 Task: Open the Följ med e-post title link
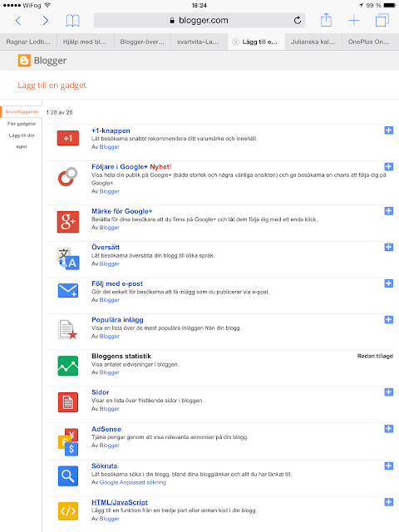(117, 283)
